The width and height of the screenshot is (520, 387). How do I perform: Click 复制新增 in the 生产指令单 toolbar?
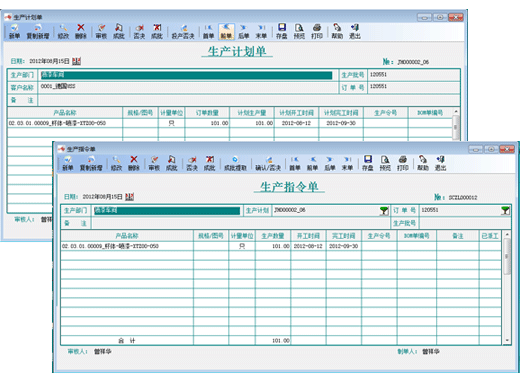(91, 163)
